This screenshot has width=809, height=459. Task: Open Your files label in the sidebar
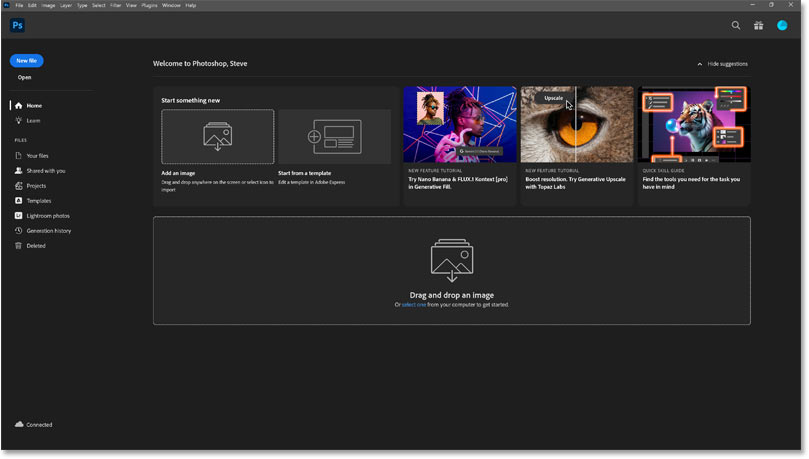(37, 156)
